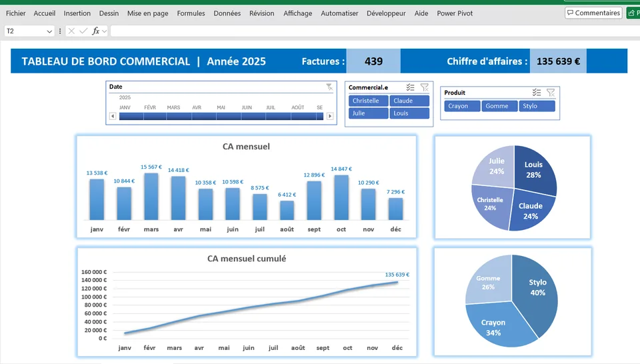Click the août bar in CA mensuel
The width and height of the screenshot is (640, 364).
click(x=287, y=211)
